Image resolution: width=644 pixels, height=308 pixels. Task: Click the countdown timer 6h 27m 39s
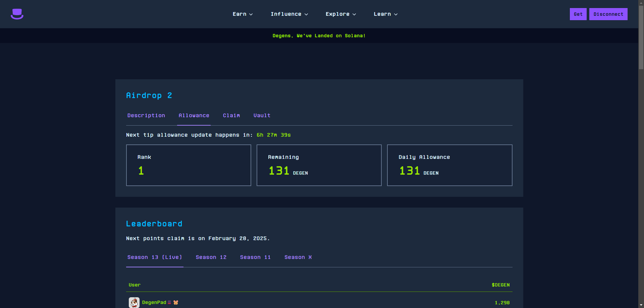tap(274, 135)
